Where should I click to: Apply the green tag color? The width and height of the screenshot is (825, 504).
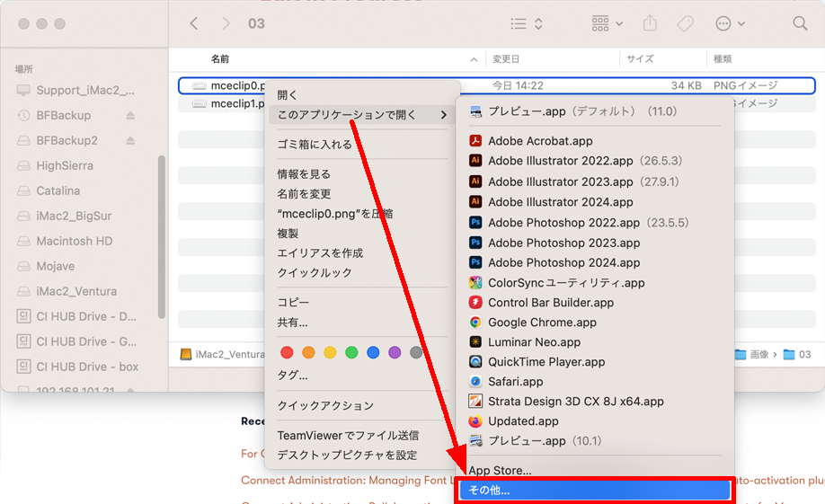(x=351, y=352)
